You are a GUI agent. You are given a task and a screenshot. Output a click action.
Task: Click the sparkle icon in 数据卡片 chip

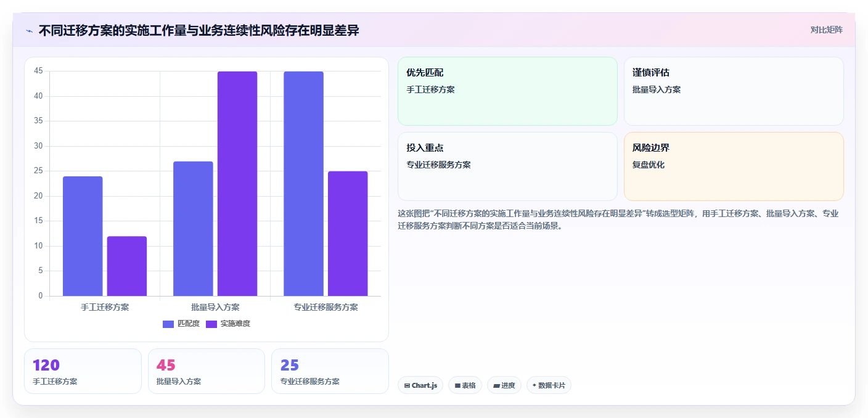[x=534, y=385]
